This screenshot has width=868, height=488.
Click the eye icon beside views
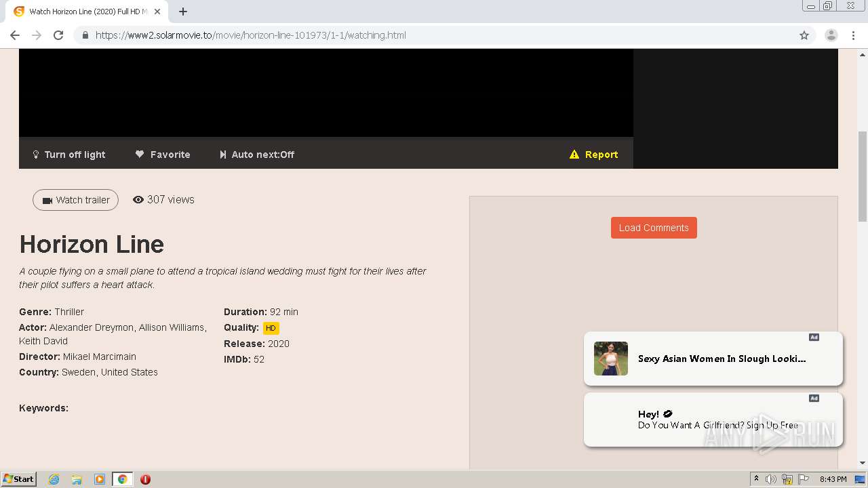tap(138, 200)
